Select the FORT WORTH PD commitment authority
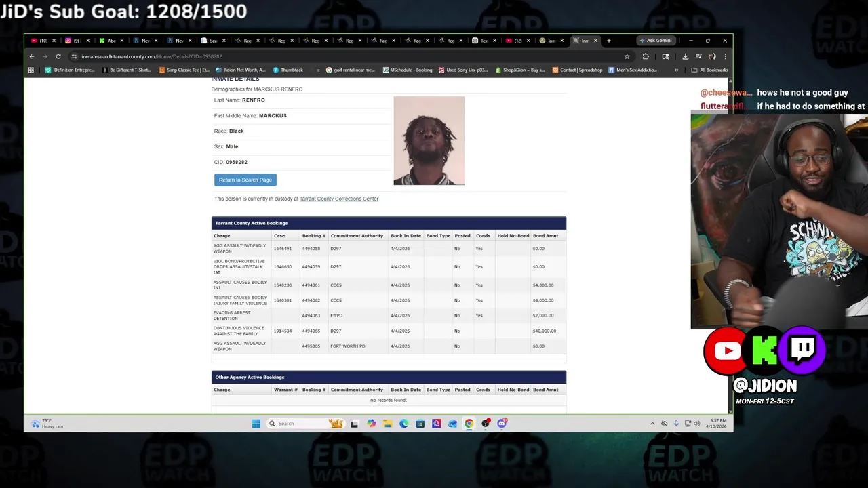The image size is (868, 488). point(348,346)
